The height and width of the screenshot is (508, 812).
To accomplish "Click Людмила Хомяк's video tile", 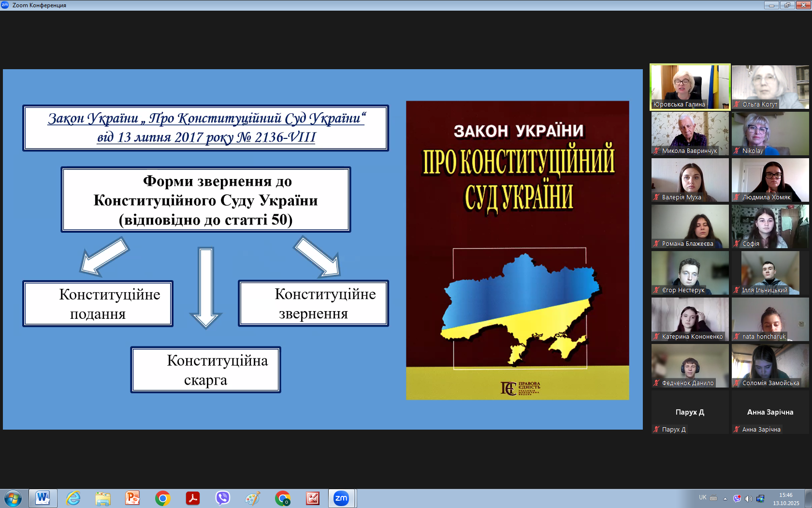I will 770,180.
